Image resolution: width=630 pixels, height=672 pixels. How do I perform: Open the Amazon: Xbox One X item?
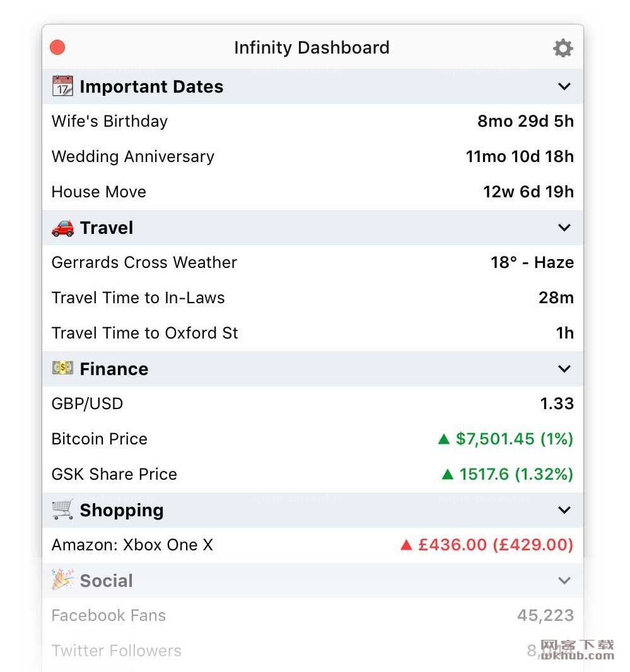click(313, 545)
